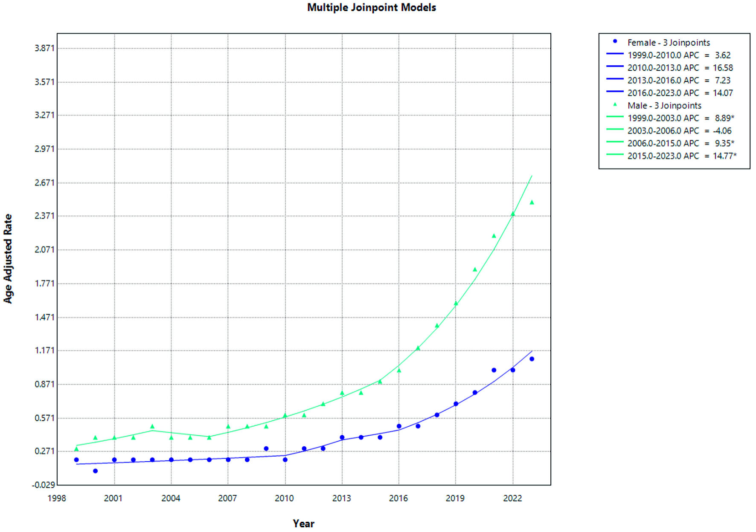Select the Male data triangle for 2023
This screenshot has width=756, height=532.
(x=532, y=202)
